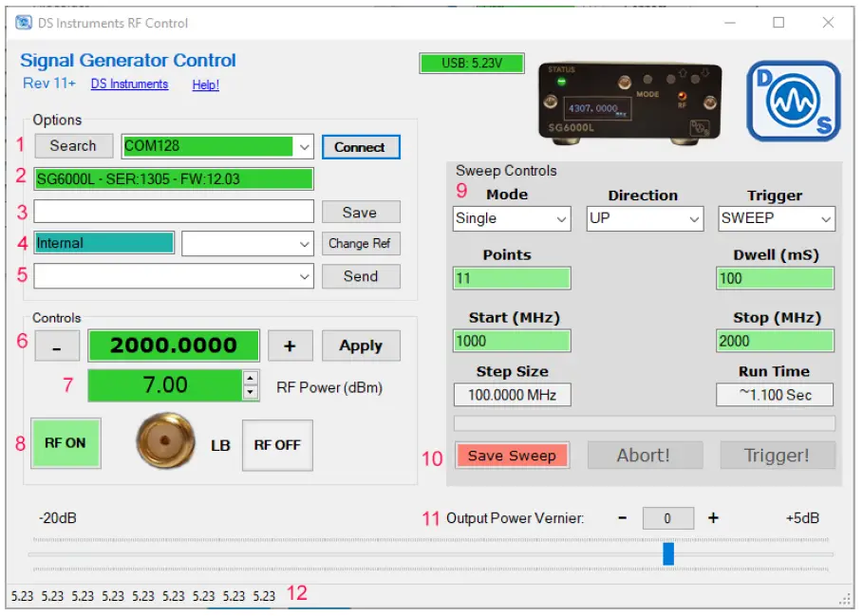Viewport: 863px width, 616px height.
Task: Click the Abort! button
Action: pyautogui.click(x=645, y=456)
